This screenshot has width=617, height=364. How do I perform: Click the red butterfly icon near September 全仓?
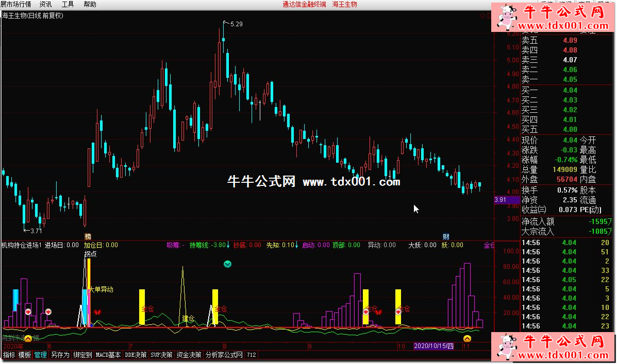point(378,312)
